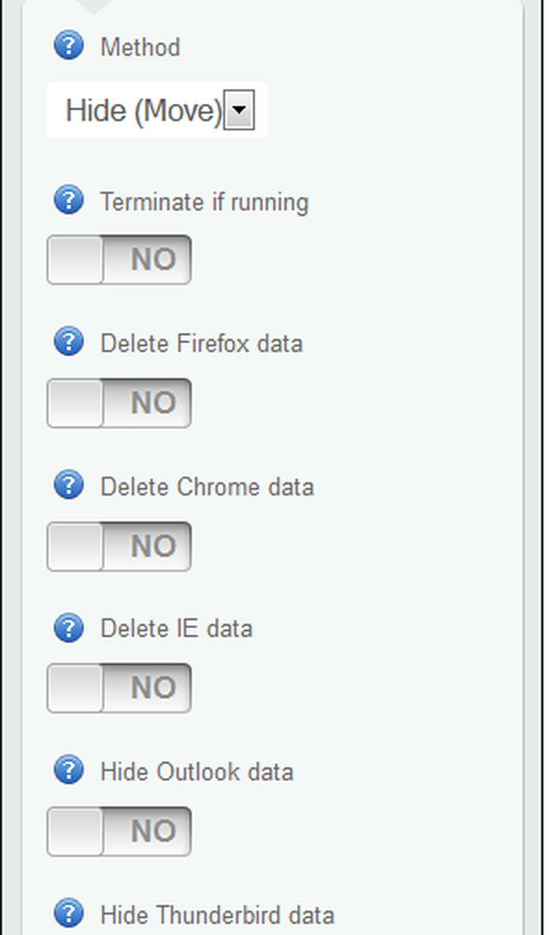Viewport: 560px width, 935px height.
Task: Click help icon for Hide Thunderbird data
Action: [68, 913]
